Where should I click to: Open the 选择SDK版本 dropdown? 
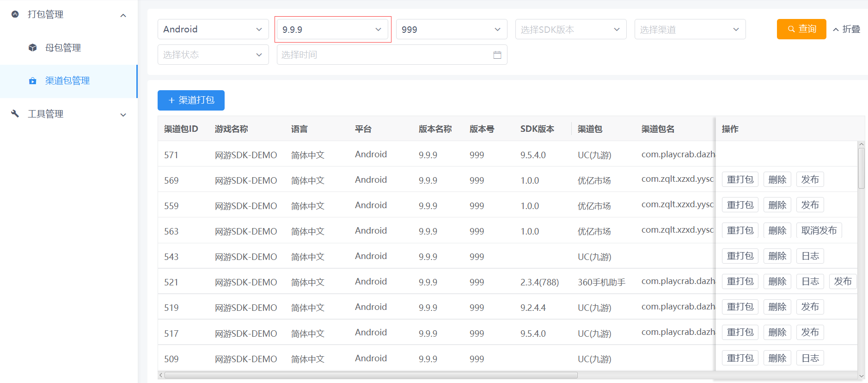point(570,30)
